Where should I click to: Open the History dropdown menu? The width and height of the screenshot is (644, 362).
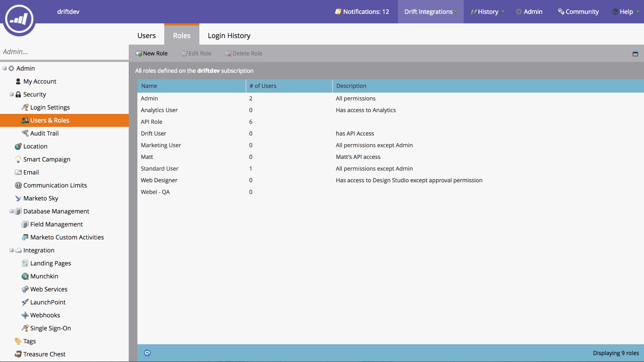click(x=488, y=12)
